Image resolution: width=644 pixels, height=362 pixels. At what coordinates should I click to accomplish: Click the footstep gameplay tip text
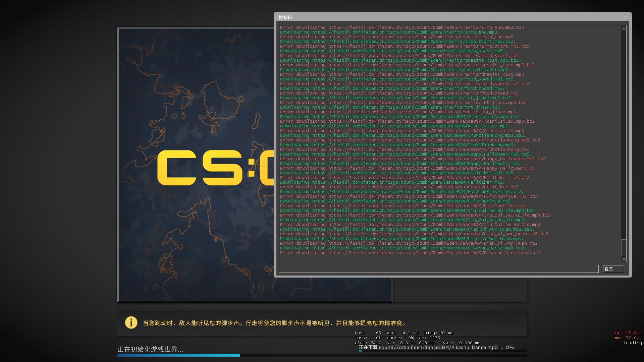(x=275, y=323)
